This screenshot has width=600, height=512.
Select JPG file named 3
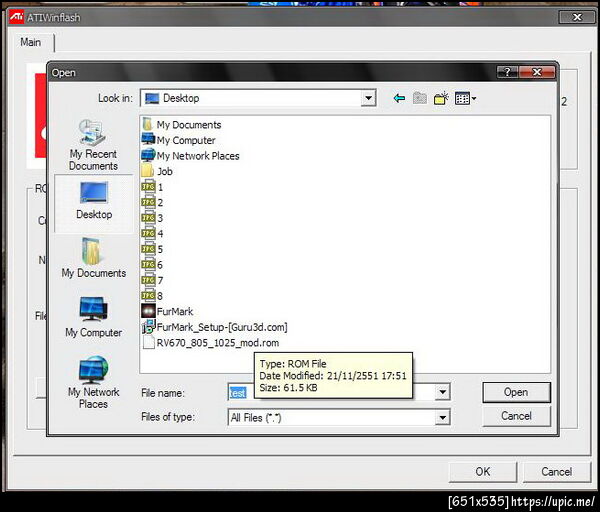click(x=152, y=218)
